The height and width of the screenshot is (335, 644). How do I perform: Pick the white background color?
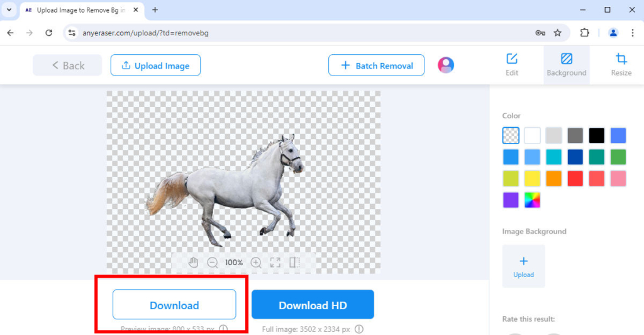pos(532,135)
